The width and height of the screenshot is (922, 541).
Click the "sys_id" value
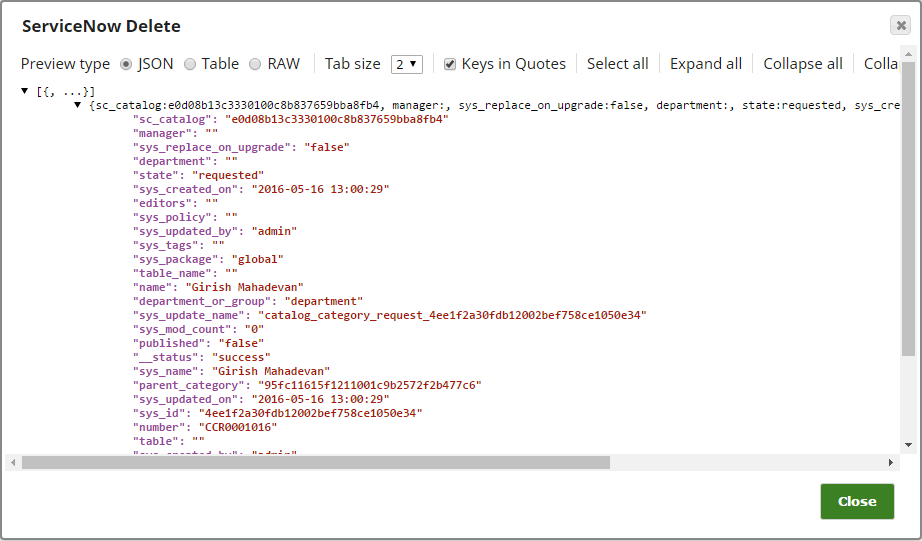click(310, 413)
